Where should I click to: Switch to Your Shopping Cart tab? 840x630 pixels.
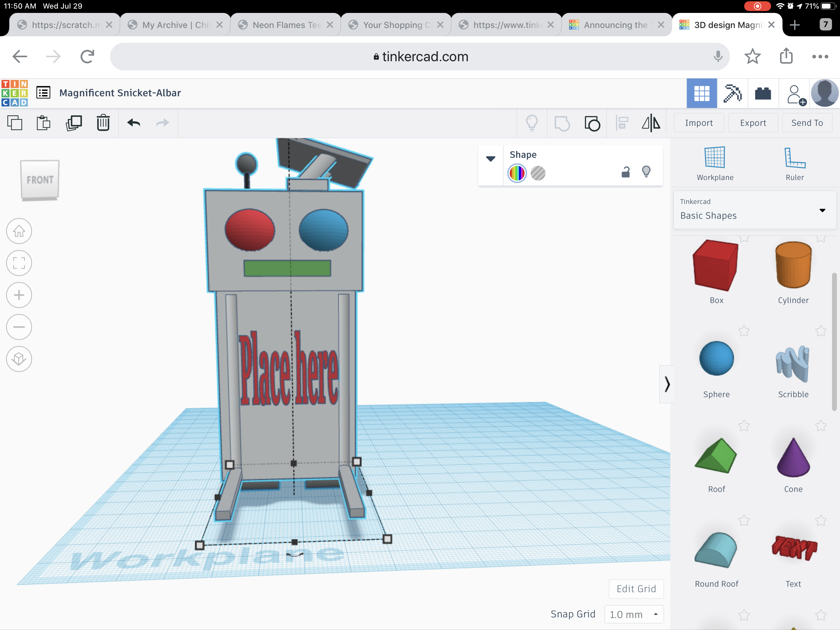pos(396,25)
